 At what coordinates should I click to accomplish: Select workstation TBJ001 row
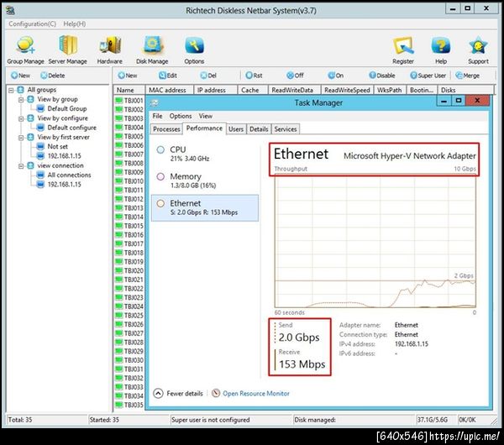tap(130, 101)
